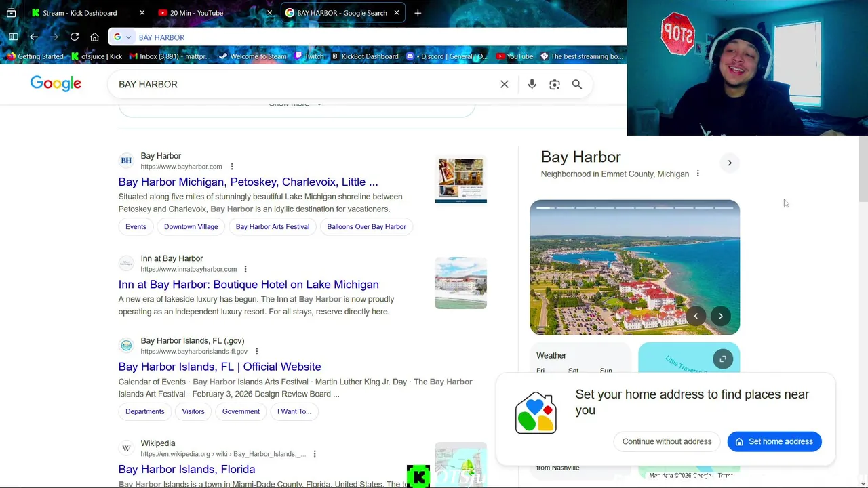
Task: Open otsjuice Kick bookmark
Action: [96, 56]
